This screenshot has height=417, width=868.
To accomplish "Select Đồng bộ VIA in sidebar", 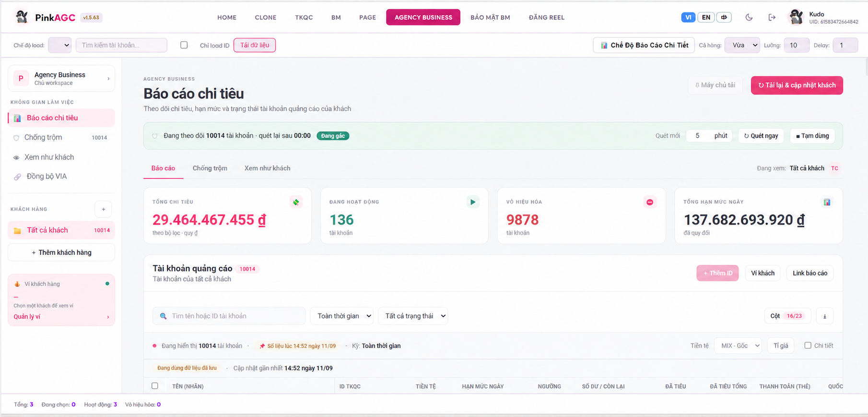I will click(x=61, y=177).
